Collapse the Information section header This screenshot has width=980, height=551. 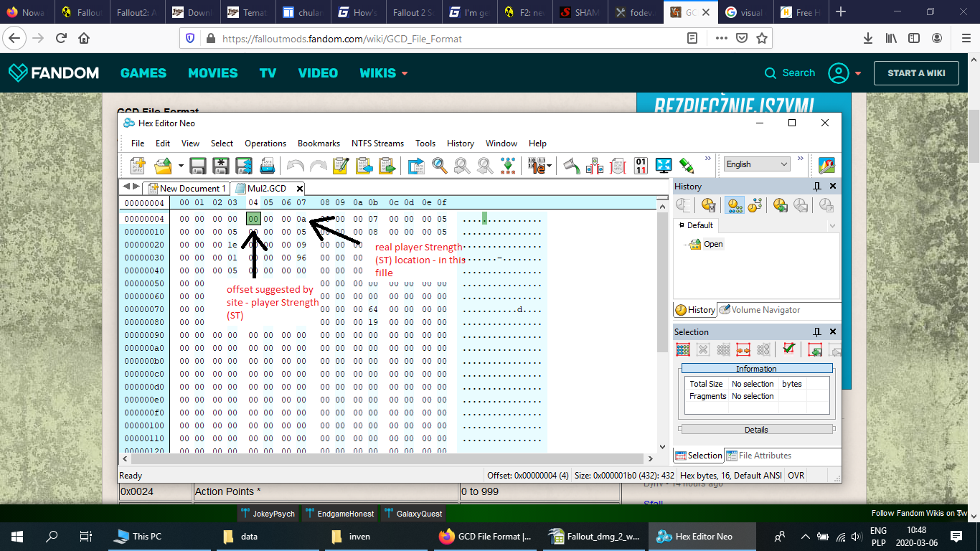pyautogui.click(x=756, y=369)
